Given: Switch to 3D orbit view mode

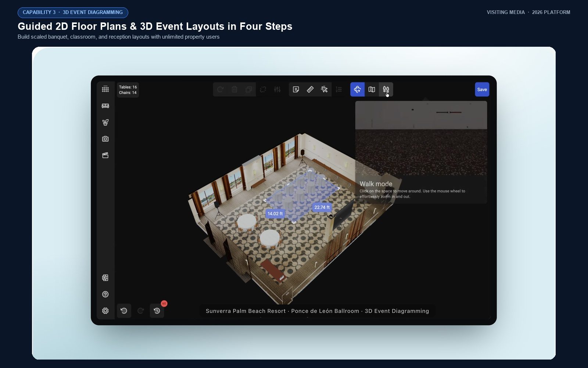Looking at the screenshot, I should (357, 89).
